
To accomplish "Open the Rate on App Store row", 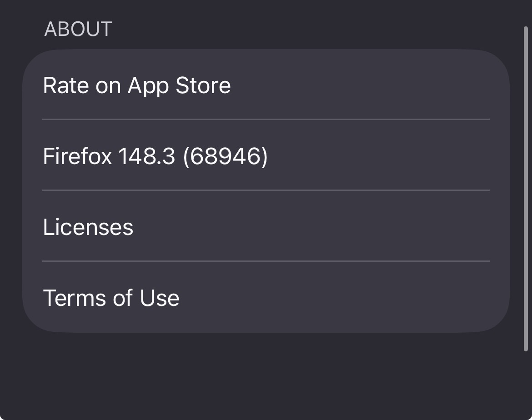I will (x=136, y=85).
